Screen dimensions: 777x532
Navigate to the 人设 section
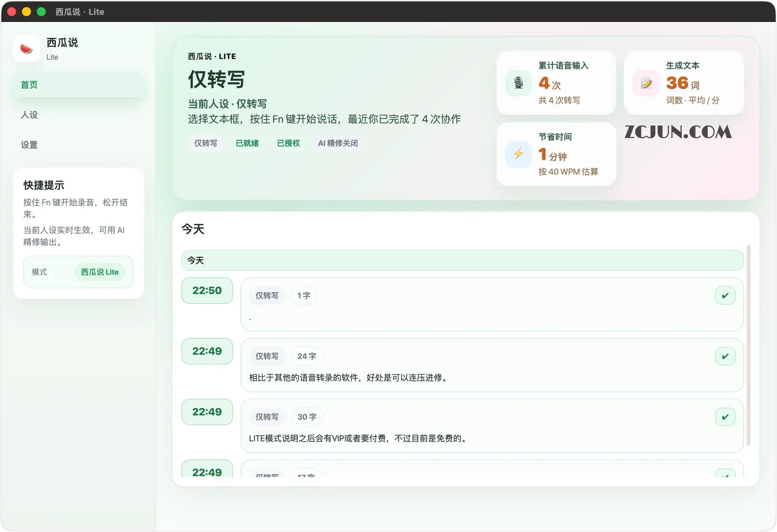(x=29, y=115)
